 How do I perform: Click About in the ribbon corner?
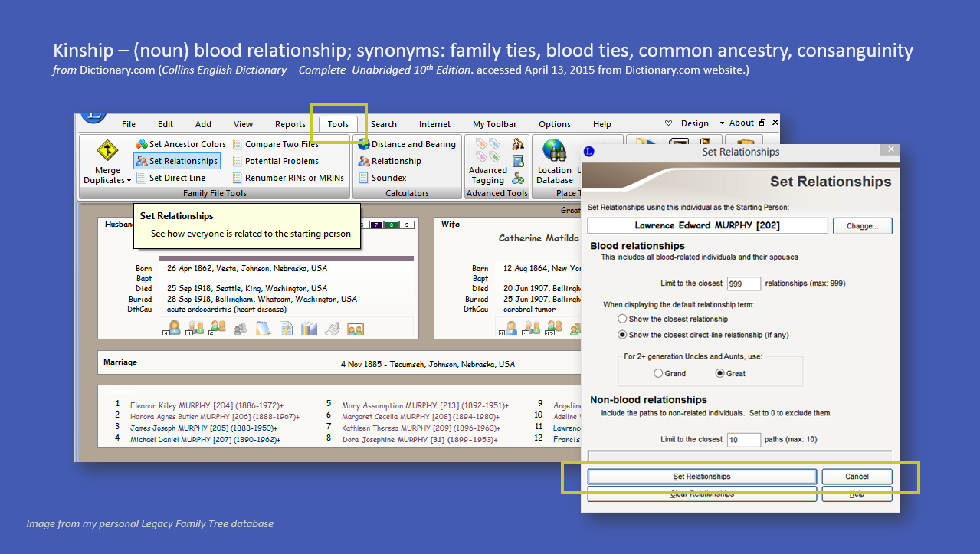pyautogui.click(x=741, y=123)
